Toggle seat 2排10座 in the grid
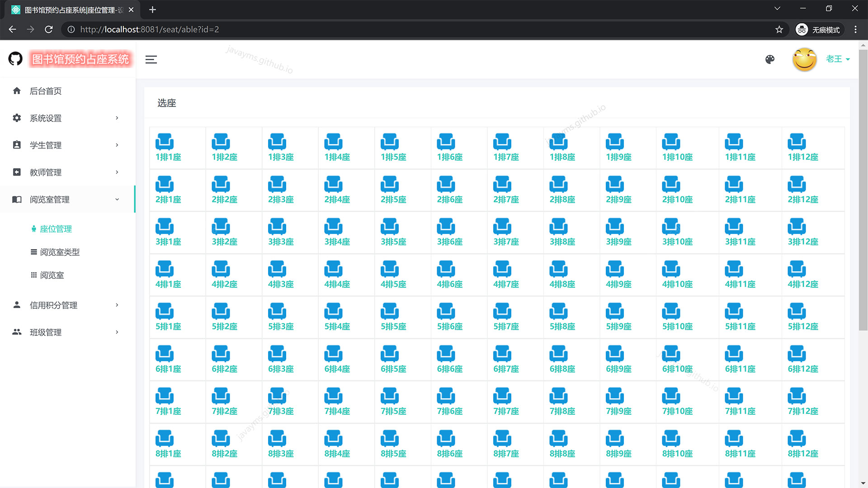Image resolution: width=868 pixels, height=488 pixels. [671, 184]
